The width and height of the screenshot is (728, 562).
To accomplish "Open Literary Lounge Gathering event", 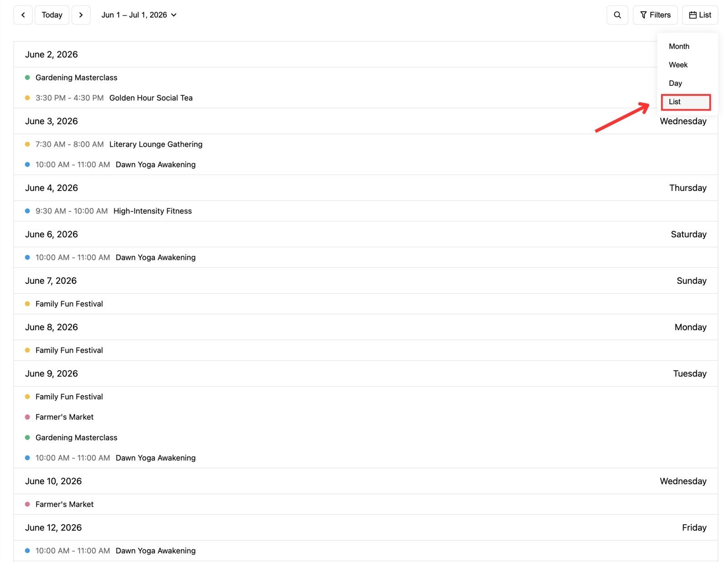I will click(156, 144).
